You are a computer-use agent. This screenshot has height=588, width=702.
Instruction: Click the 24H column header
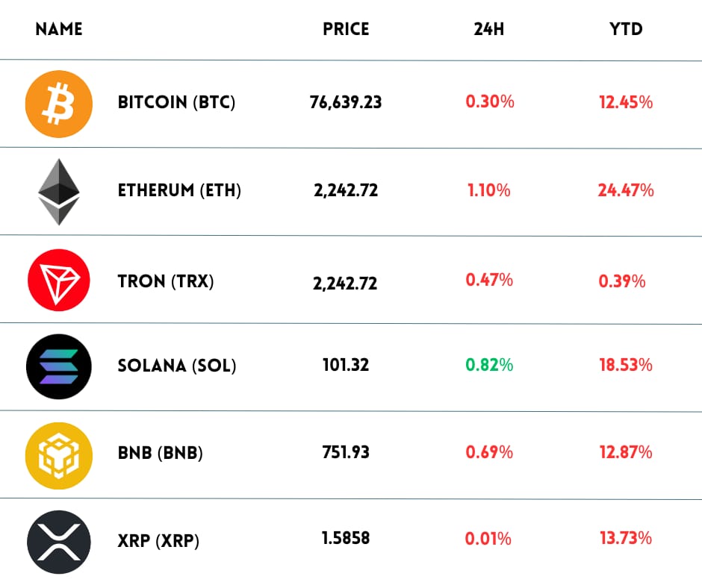pyautogui.click(x=489, y=30)
